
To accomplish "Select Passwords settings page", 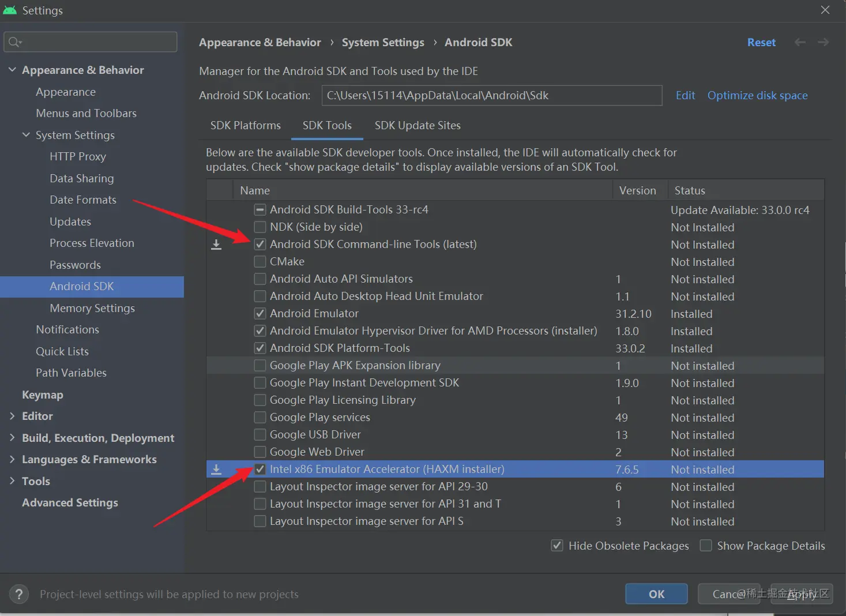I will 75,265.
